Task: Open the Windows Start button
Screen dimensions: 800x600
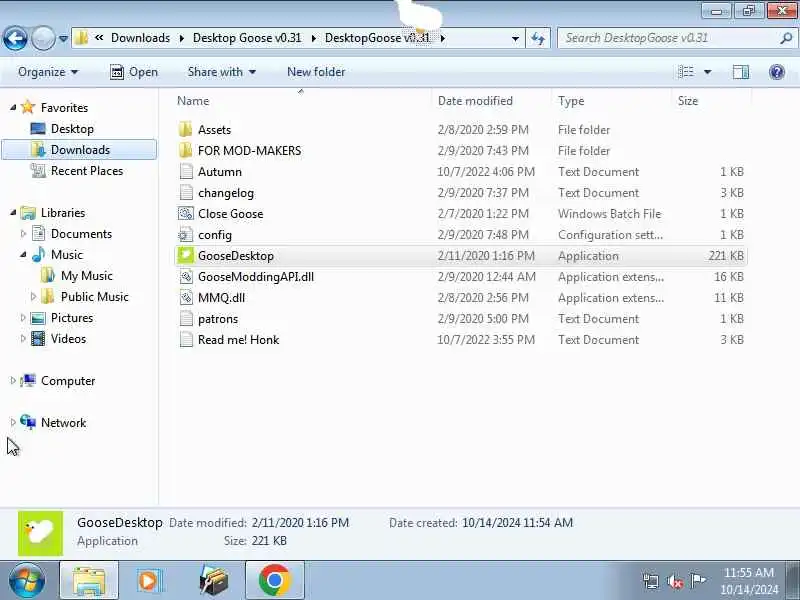Action: pos(26,581)
